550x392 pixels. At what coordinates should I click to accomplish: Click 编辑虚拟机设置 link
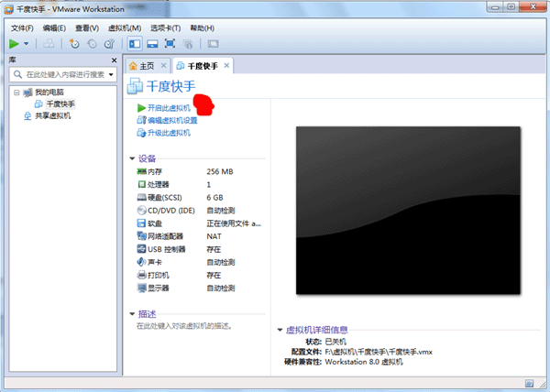point(171,120)
